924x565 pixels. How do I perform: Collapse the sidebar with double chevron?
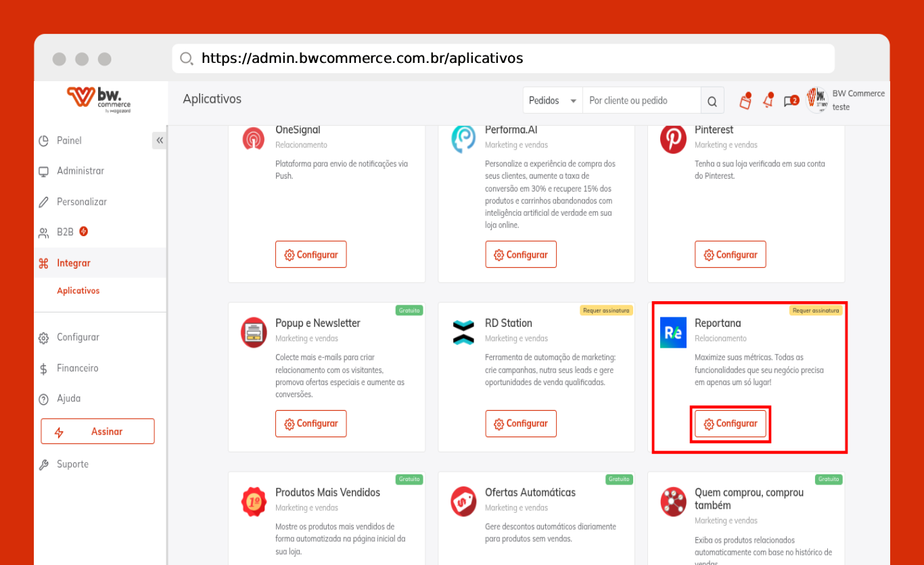click(160, 140)
